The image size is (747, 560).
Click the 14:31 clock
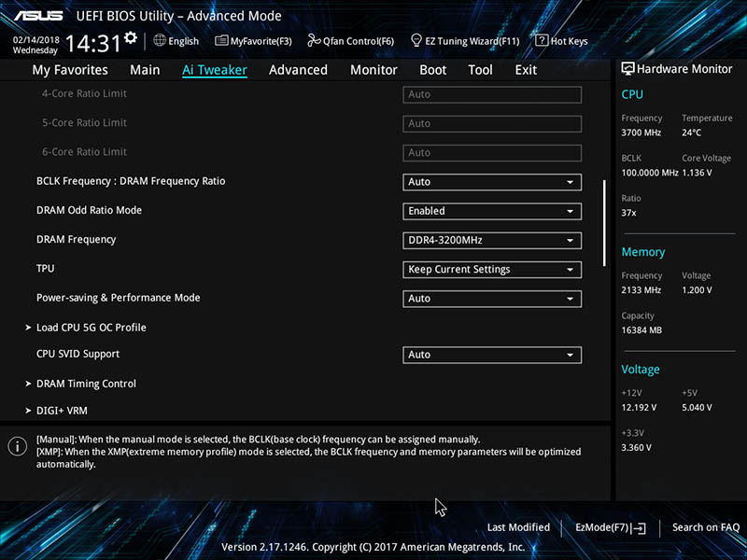point(92,43)
